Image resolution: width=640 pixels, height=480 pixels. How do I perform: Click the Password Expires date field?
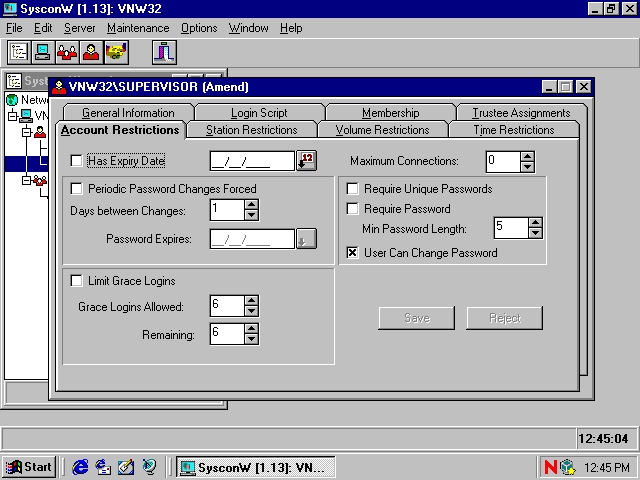click(252, 239)
